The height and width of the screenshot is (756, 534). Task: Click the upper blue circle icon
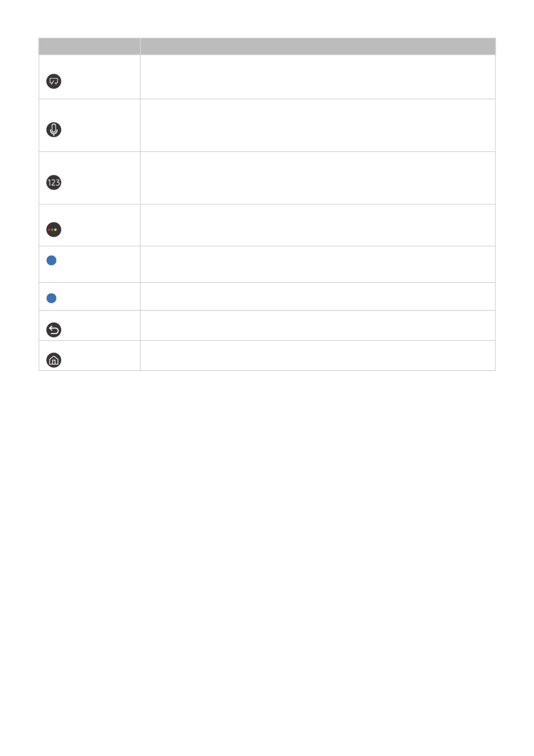[52, 261]
